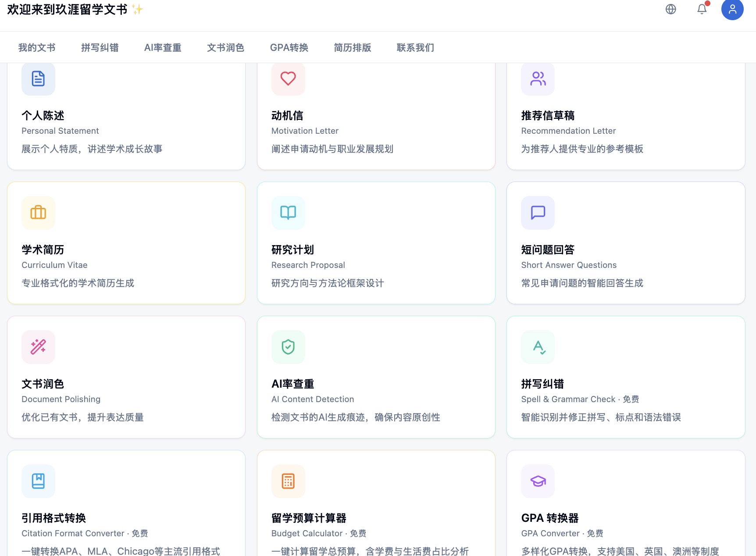The width and height of the screenshot is (756, 556).
Task: Click the open book icon for 研究计划
Action: point(288,213)
